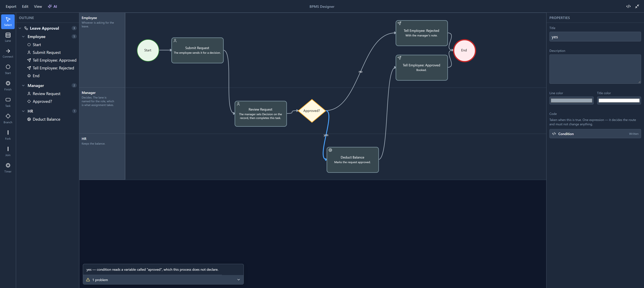This screenshot has width=644, height=288.
Task: Open the Export menu
Action: (11, 6)
